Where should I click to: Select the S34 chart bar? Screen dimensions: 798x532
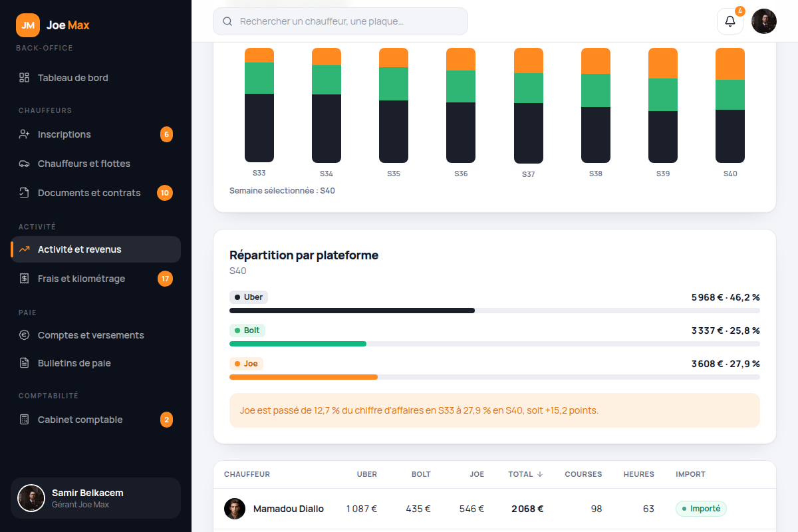coord(327,105)
